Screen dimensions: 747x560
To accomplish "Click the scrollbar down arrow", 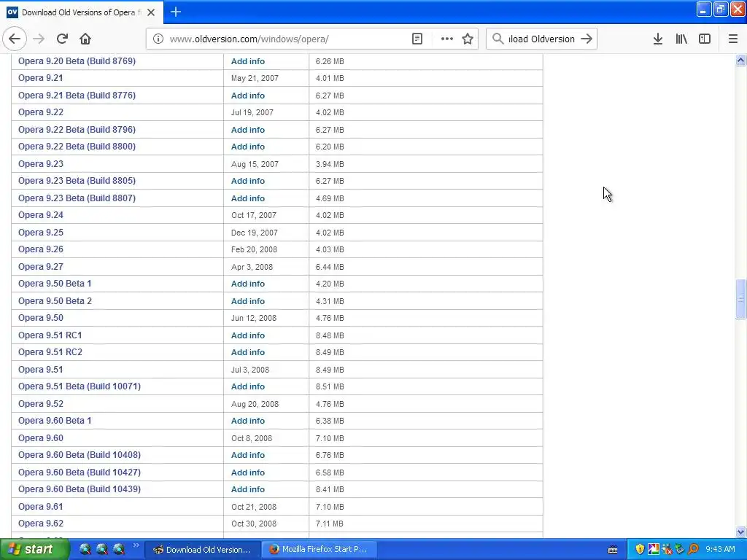I will (x=740, y=532).
